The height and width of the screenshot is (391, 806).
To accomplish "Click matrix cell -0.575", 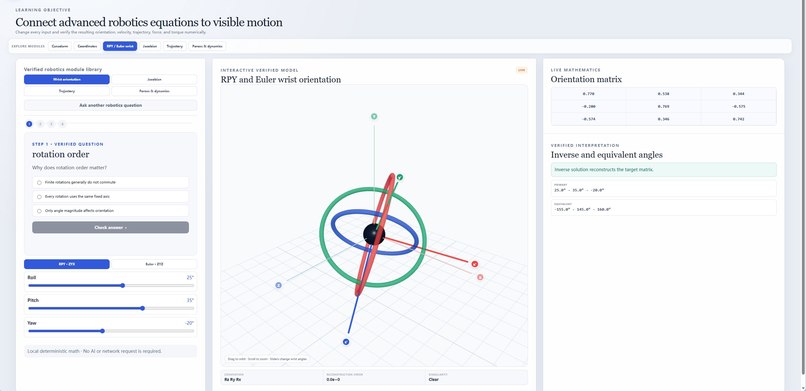I will click(x=739, y=106).
